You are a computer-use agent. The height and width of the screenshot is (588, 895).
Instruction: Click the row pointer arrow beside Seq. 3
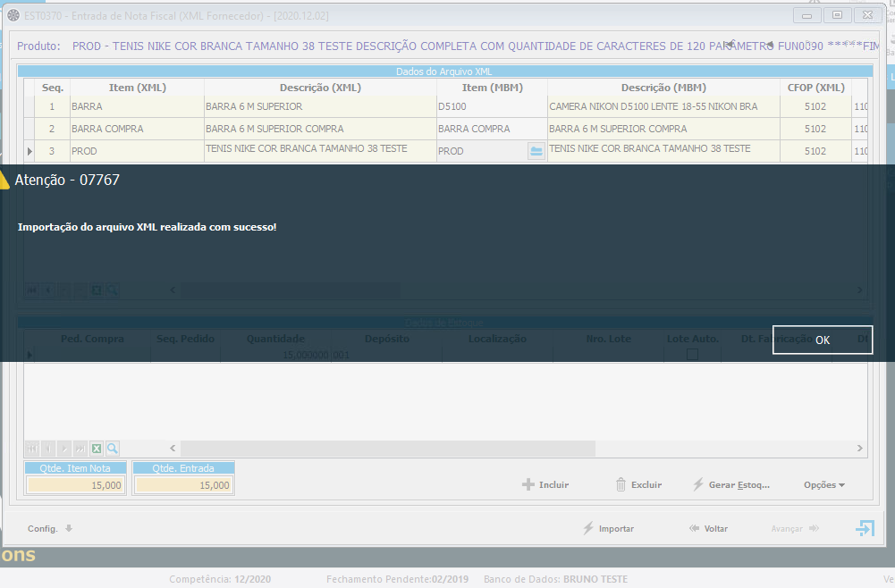pyautogui.click(x=30, y=151)
